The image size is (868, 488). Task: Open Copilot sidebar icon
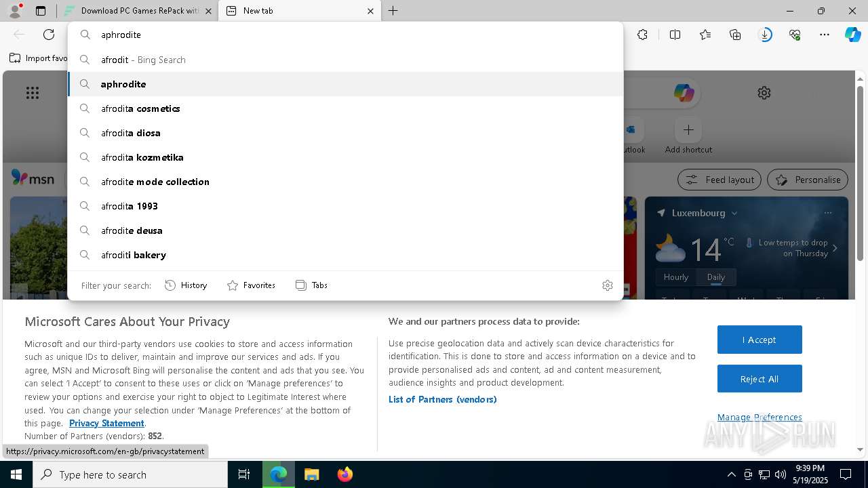pyautogui.click(x=852, y=35)
